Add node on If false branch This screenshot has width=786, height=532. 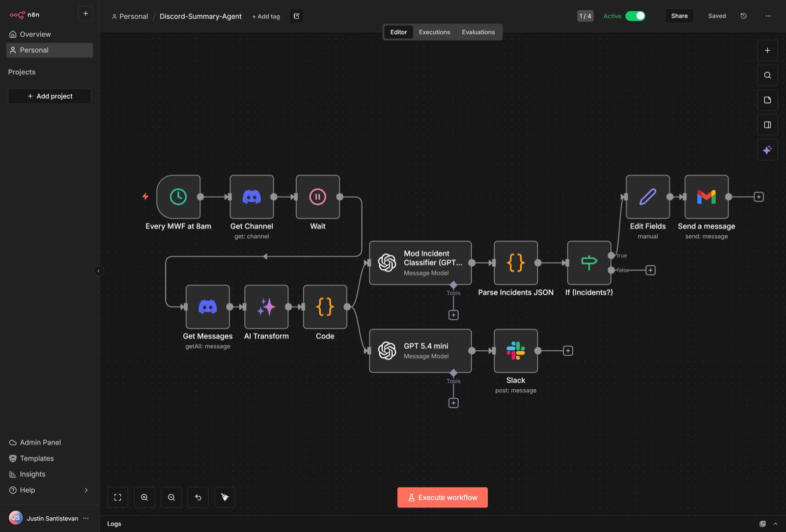[x=650, y=270]
